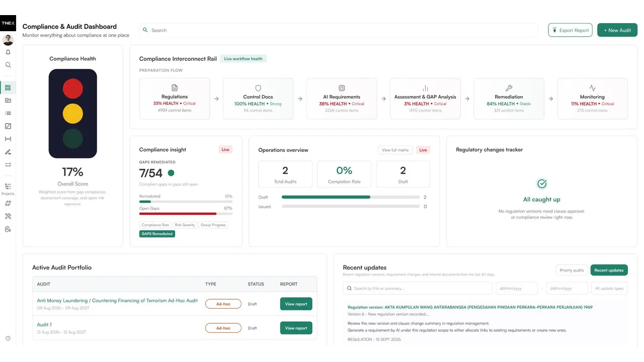Viewport: 644px width, 362px height.
Task: Open the All update types dropdown
Action: [609, 288]
